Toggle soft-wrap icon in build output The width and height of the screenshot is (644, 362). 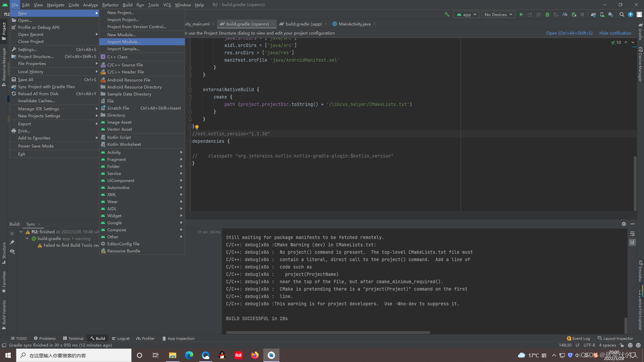click(632, 234)
